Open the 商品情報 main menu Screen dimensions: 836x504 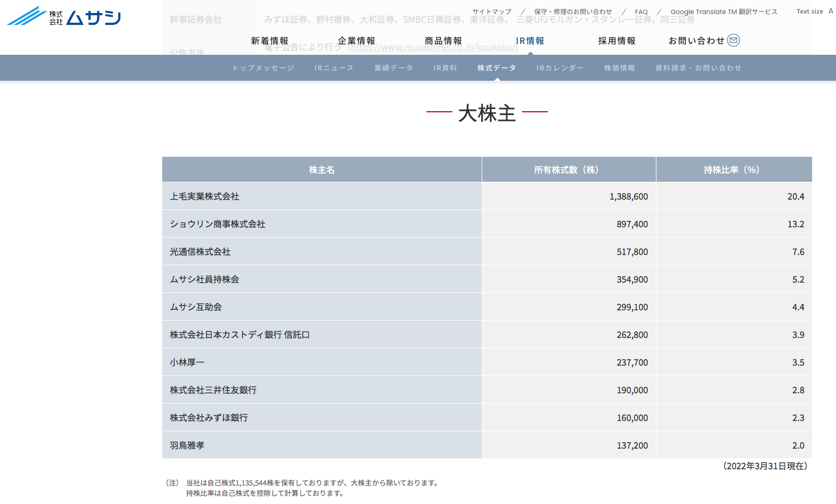pyautogui.click(x=443, y=41)
